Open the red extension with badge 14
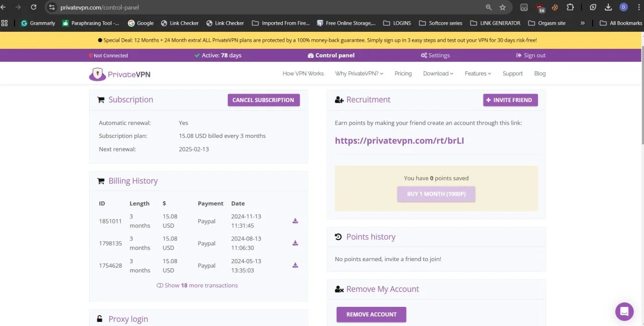The height and width of the screenshot is (326, 644). click(x=540, y=8)
